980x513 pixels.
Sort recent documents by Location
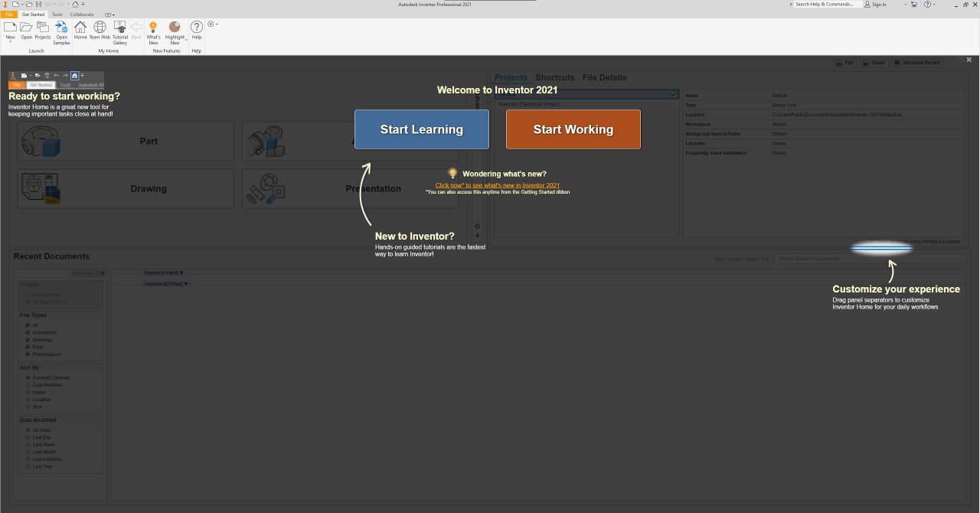click(28, 399)
